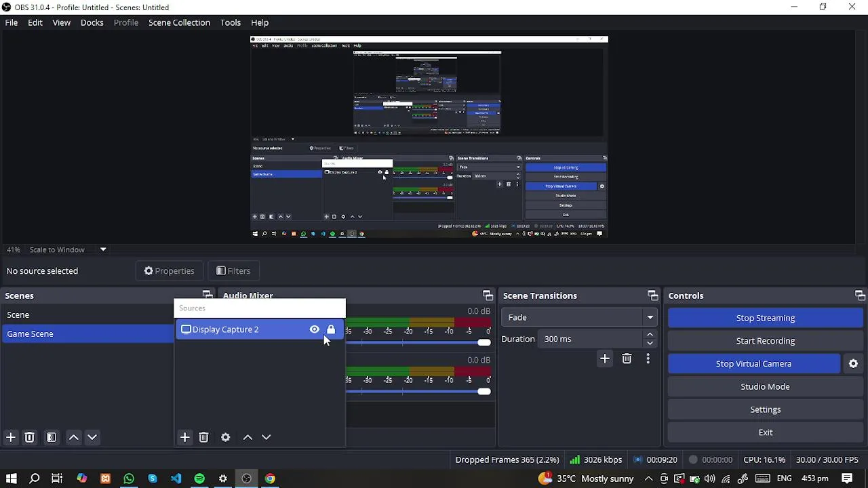Click the Start Recording button
The height and width of the screenshot is (488, 868).
(766, 341)
